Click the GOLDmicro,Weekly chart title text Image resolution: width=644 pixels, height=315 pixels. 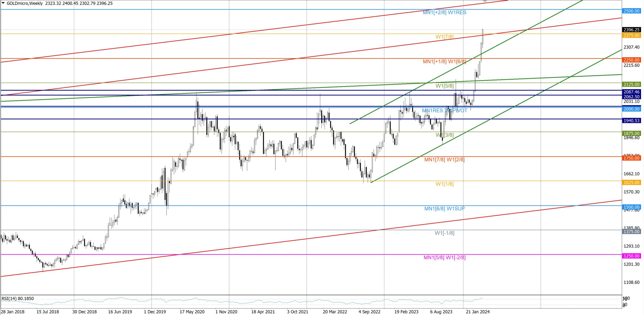[25, 3]
